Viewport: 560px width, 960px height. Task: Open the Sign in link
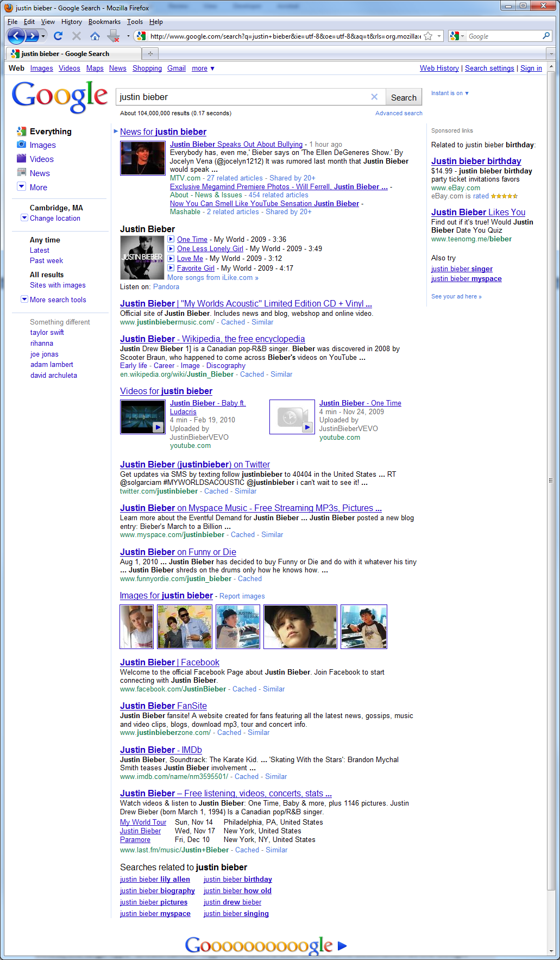(x=531, y=68)
